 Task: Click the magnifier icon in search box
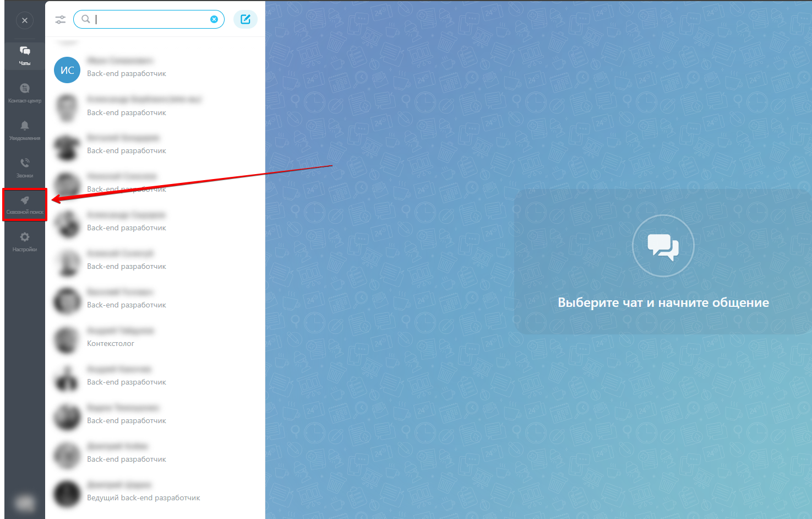86,19
